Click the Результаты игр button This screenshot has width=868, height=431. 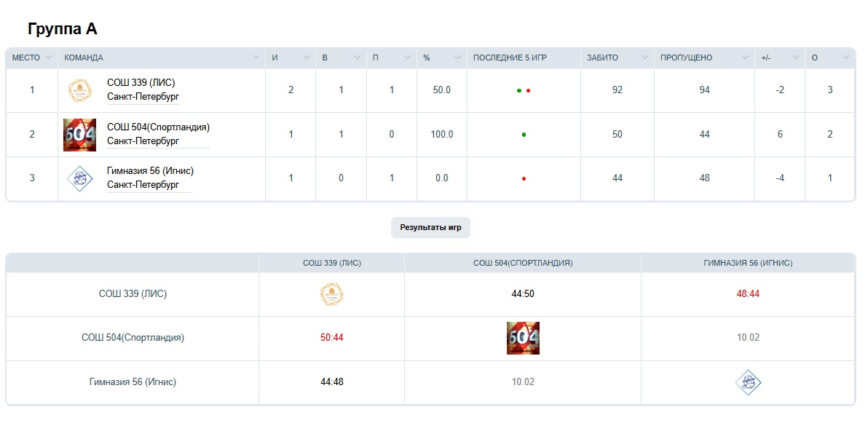coord(431,227)
